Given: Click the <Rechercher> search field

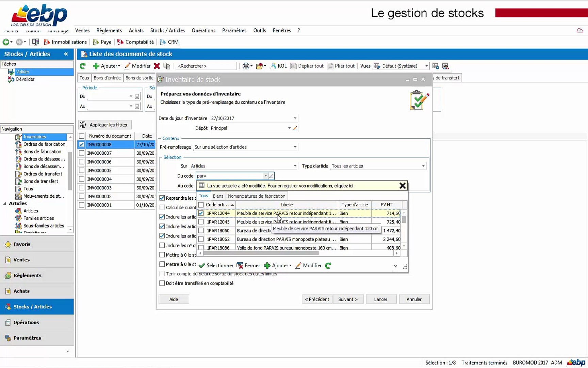Looking at the screenshot, I should pyautogui.click(x=206, y=66).
